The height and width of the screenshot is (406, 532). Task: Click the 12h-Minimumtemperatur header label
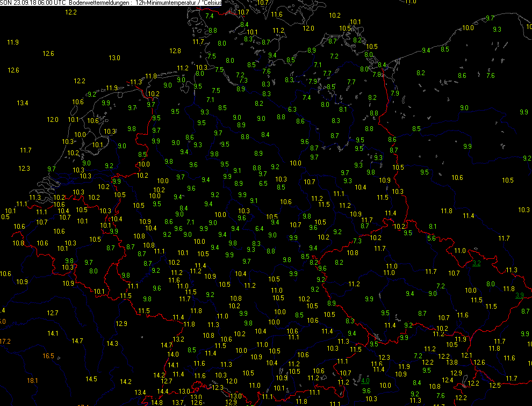pyautogui.click(x=168, y=3)
